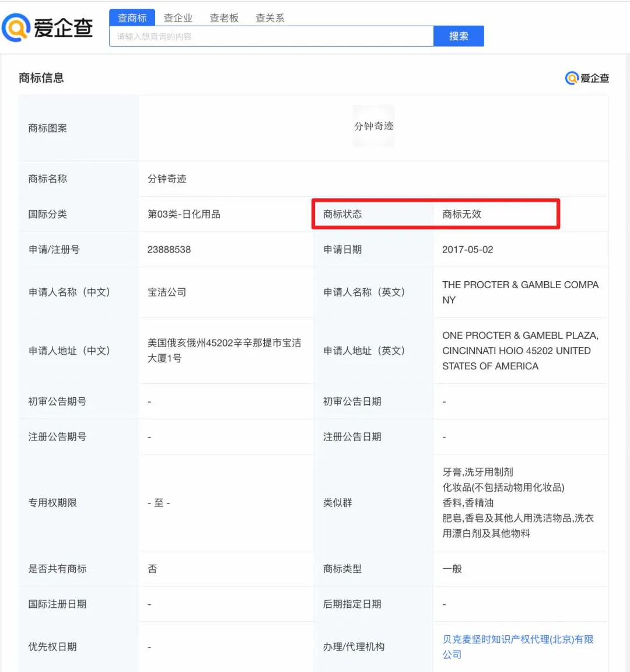Image resolution: width=630 pixels, height=672 pixels.
Task: Click the application date 2017-05-02
Action: 468,250
